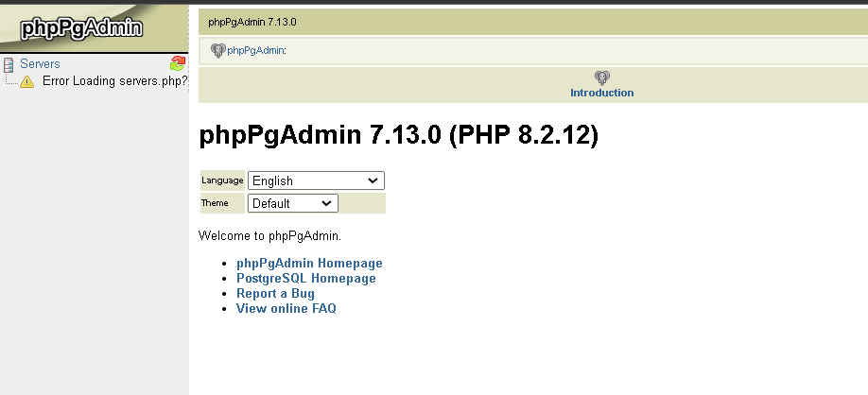This screenshot has width=868, height=395.
Task: Click the Servers database icon in tree
Action: click(x=9, y=64)
